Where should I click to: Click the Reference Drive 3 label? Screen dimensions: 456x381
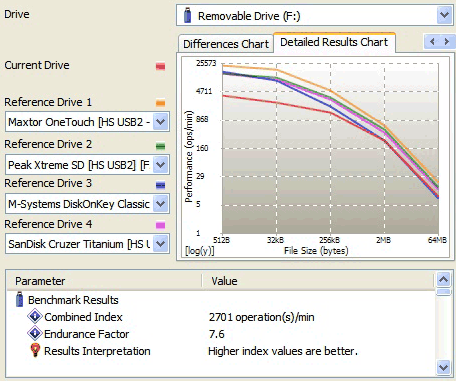[48, 183]
